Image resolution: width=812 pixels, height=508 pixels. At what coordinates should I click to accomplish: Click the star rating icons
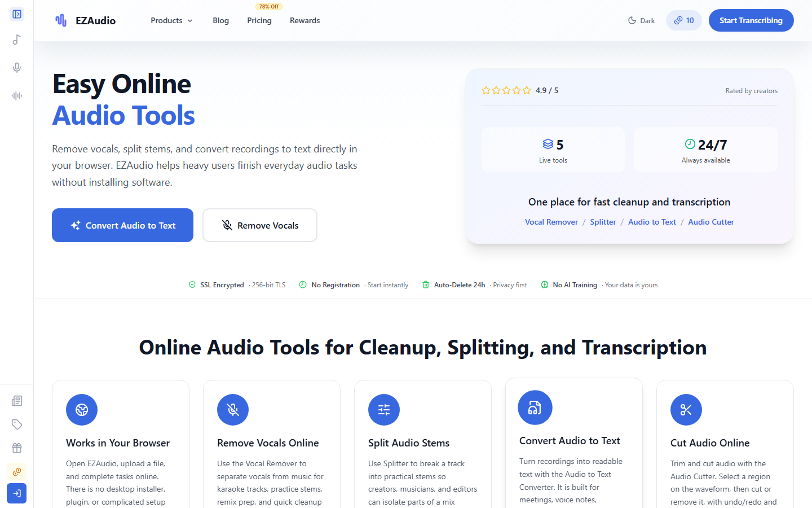506,90
